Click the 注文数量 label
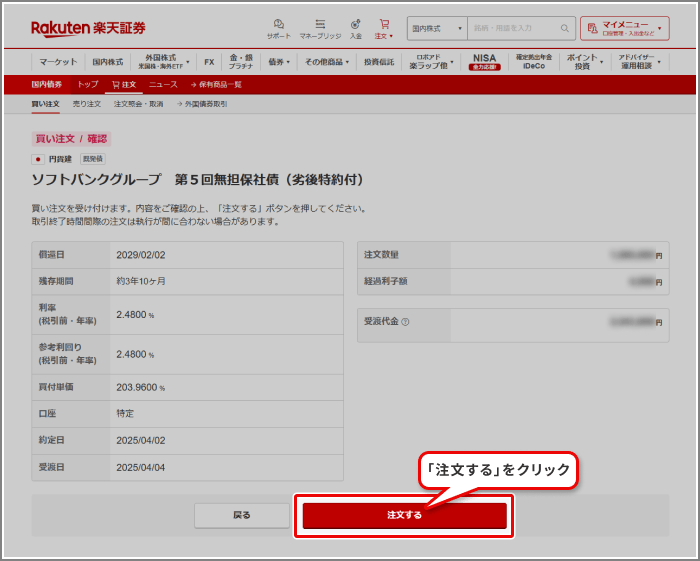This screenshot has height=561, width=700. (381, 255)
